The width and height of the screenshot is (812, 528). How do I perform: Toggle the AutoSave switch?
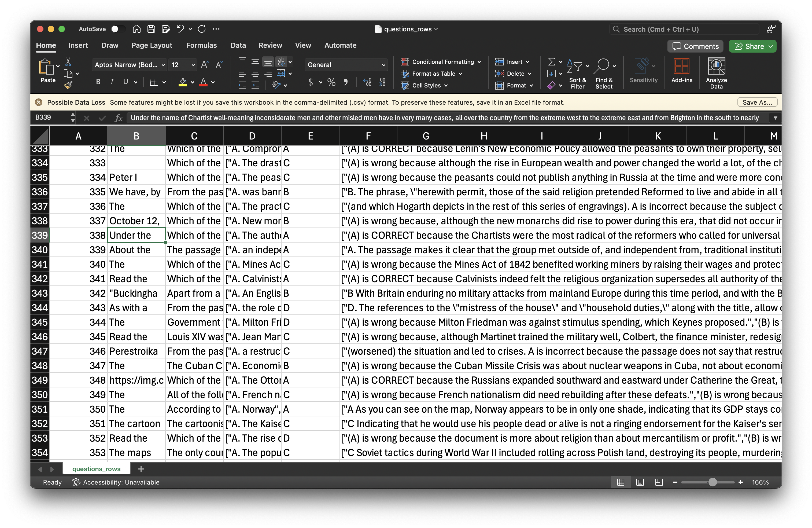pos(118,29)
